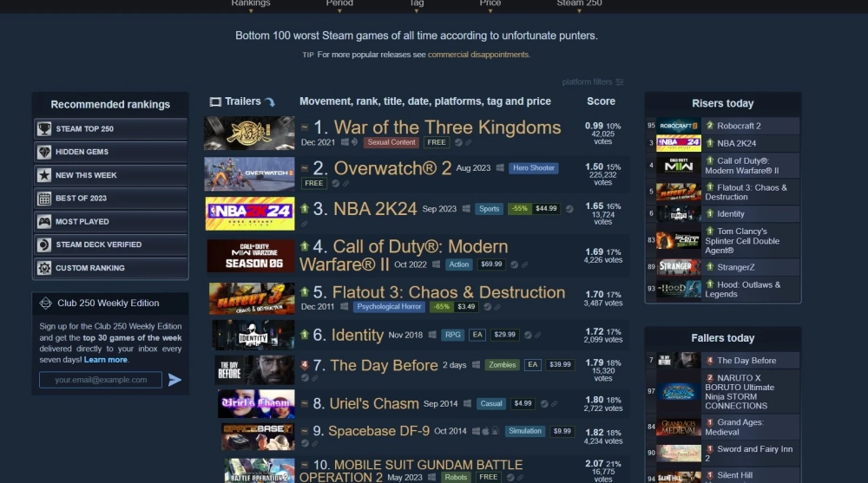868x483 pixels.
Task: Open the Tag menu
Action: pos(417,4)
